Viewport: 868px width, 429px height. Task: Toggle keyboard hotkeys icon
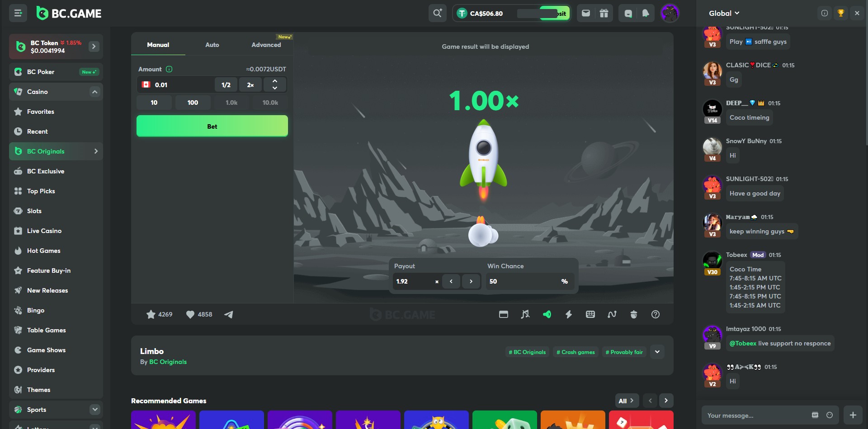click(590, 314)
